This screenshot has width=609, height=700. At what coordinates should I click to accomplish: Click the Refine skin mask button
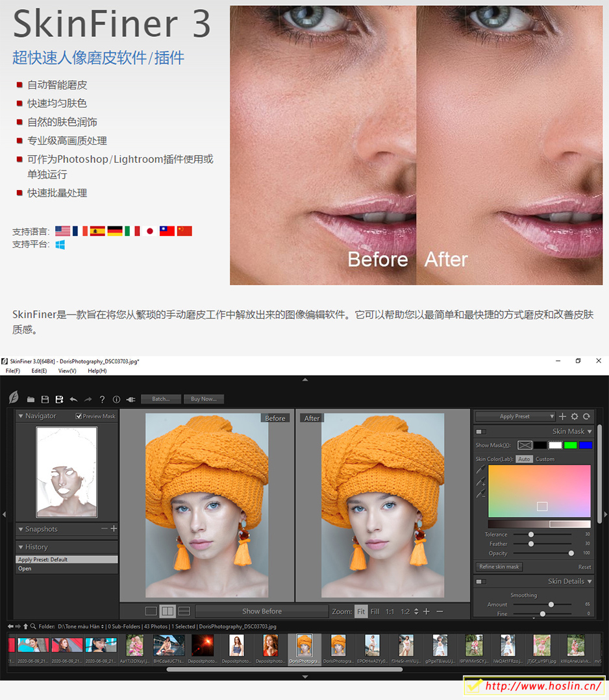[499, 566]
